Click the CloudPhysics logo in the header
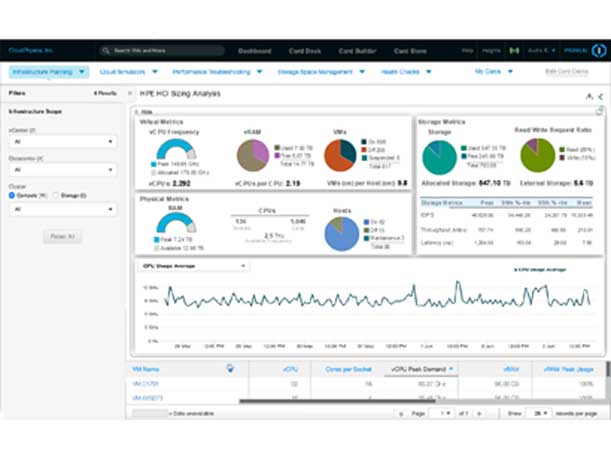Viewport: 611px width, 459px height. (28, 49)
